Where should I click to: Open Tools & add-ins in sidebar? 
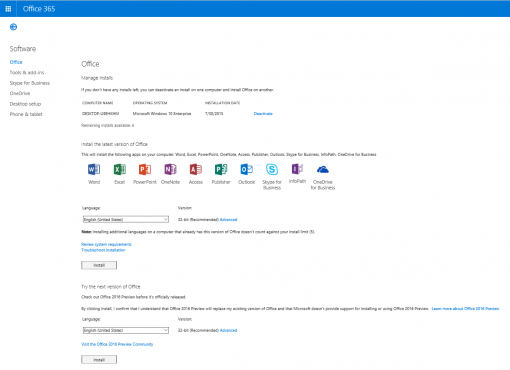pyautogui.click(x=27, y=72)
